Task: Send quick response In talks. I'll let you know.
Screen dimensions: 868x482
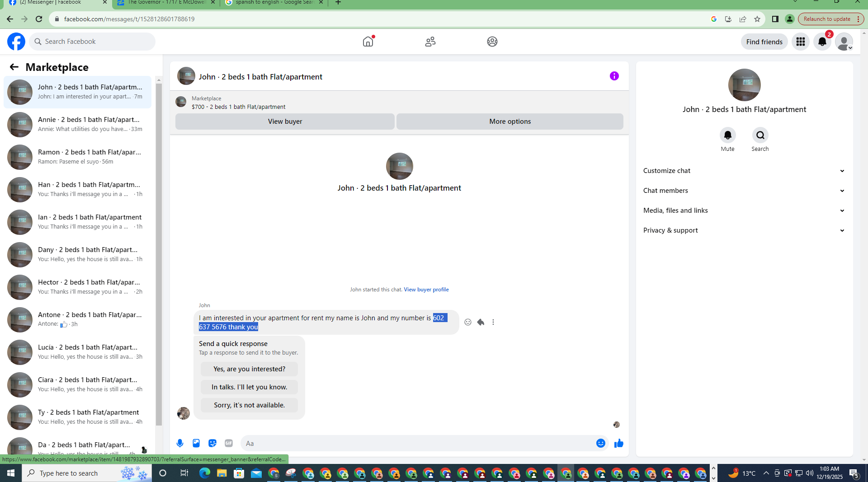Action: tap(249, 387)
